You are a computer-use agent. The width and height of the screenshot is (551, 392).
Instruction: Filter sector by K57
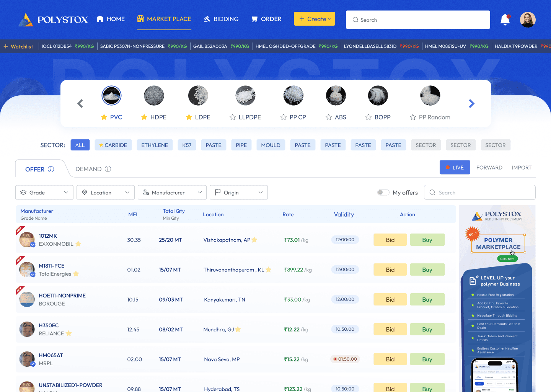pyautogui.click(x=187, y=145)
